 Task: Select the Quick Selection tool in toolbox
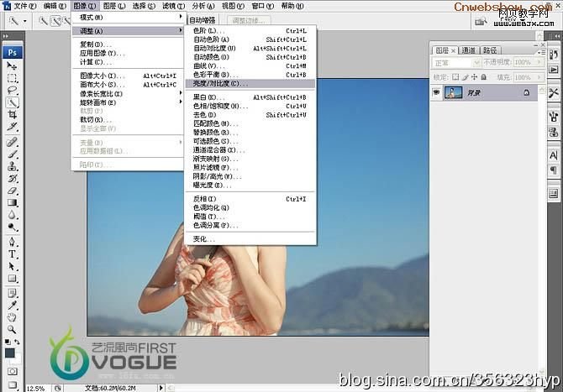coord(13,102)
